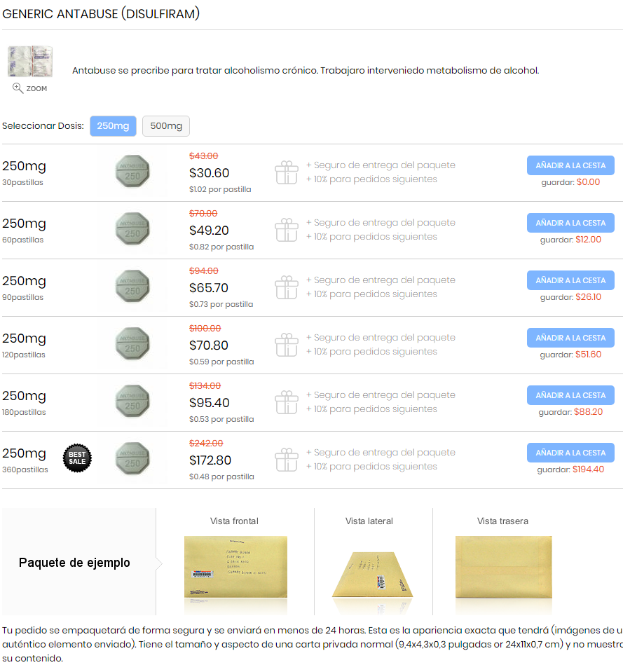Add 30 pastillas package to cart
623x672 pixels.
570,165
